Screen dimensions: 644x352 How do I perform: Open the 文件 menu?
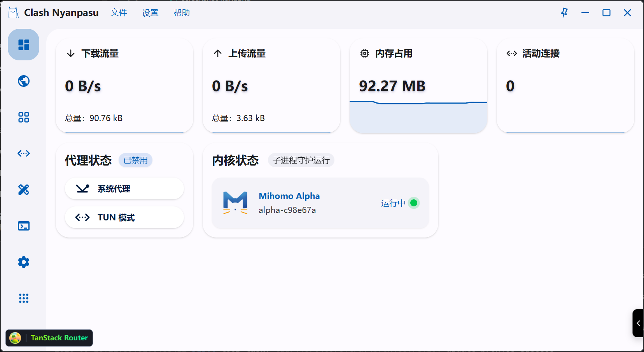pos(119,13)
